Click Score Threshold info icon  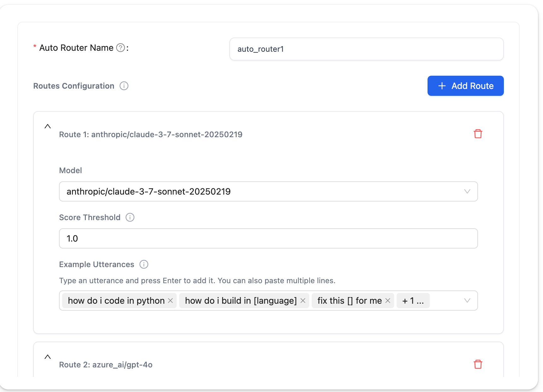(130, 217)
